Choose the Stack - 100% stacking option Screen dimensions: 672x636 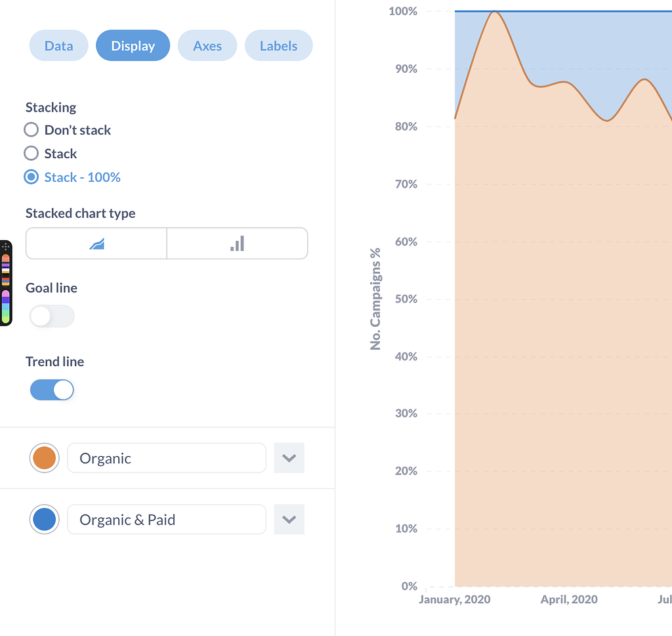[31, 177]
